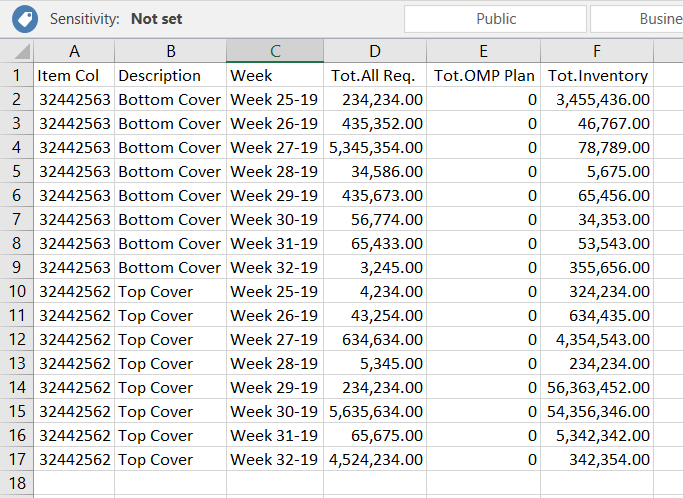Select cell with 56,774.00
This screenshot has height=498, width=683.
tap(375, 219)
